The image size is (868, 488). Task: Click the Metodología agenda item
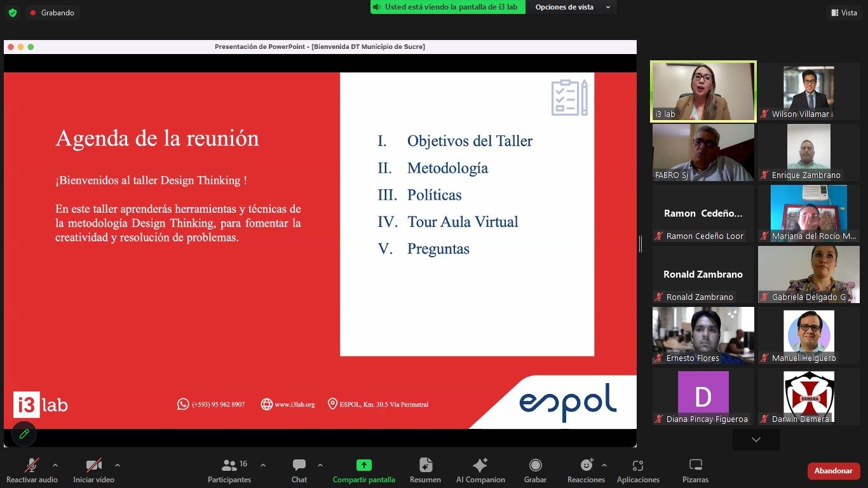[447, 168]
